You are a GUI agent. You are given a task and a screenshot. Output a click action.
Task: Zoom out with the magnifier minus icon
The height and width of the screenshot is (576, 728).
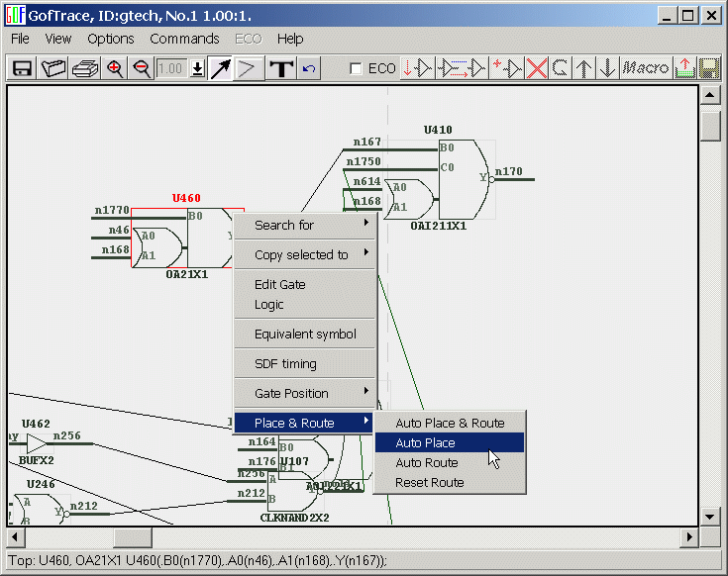142,68
